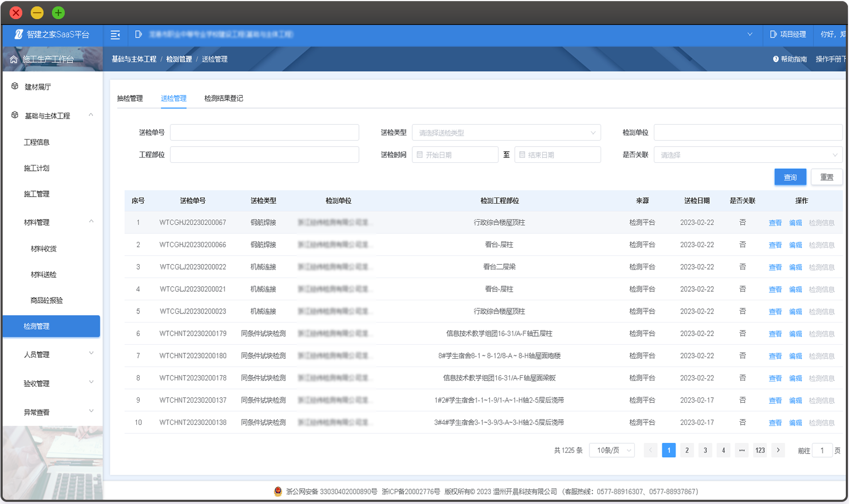Viewport: 849px width, 504px height.
Task: Click the 建材展厅 cube icon
Action: (x=15, y=86)
